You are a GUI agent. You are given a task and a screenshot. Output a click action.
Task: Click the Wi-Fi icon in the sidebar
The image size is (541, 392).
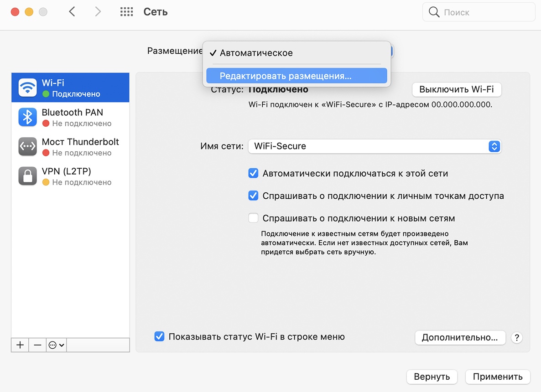point(28,88)
